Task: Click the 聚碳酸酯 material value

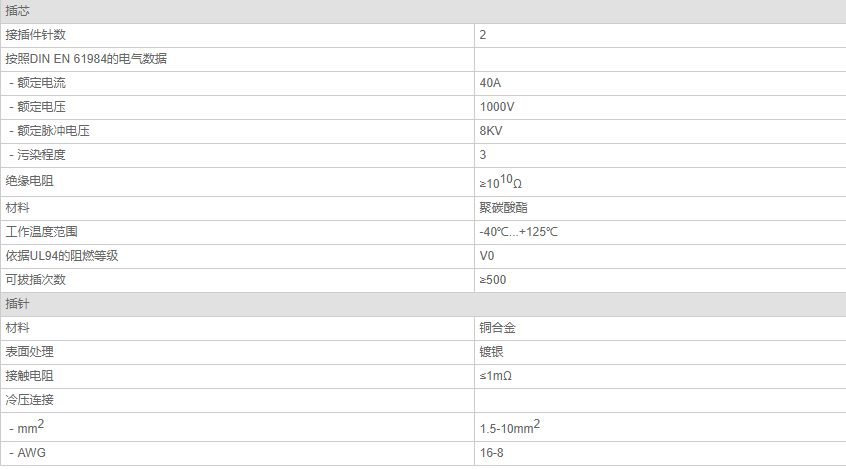Action: pos(503,208)
